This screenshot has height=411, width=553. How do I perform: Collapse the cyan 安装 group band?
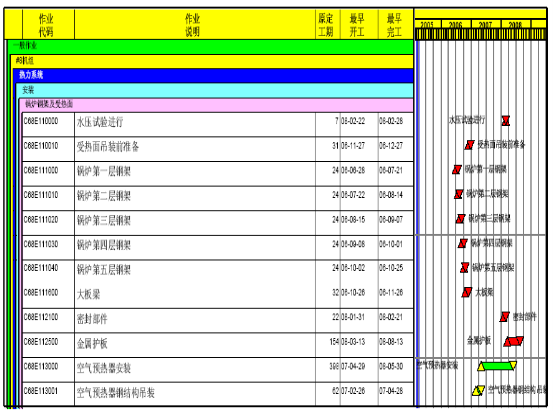(x=215, y=90)
